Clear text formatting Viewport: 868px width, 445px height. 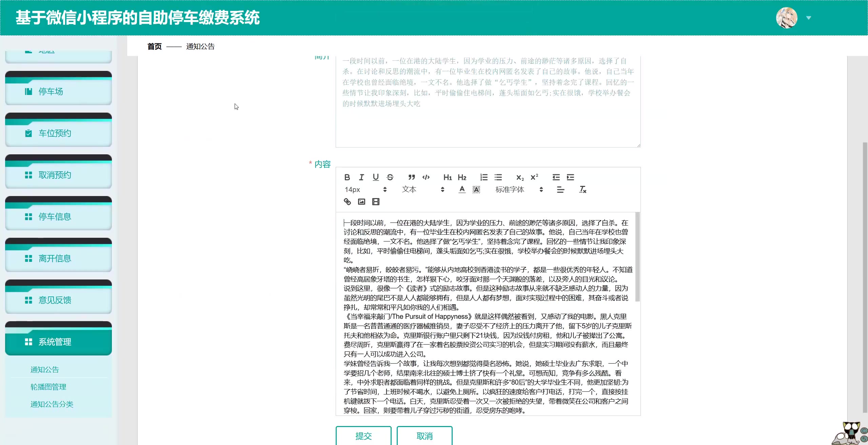pyautogui.click(x=583, y=190)
